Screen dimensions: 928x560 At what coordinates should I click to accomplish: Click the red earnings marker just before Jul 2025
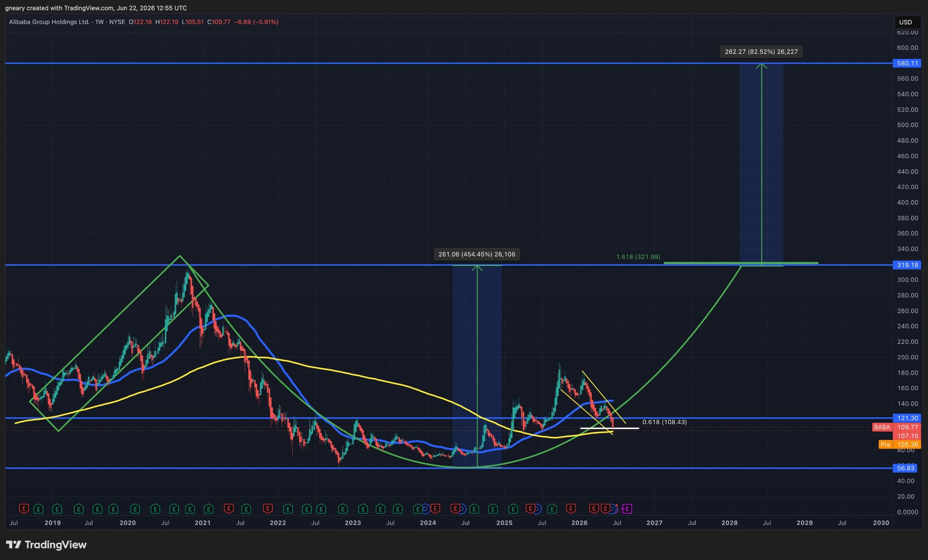[x=530, y=509]
